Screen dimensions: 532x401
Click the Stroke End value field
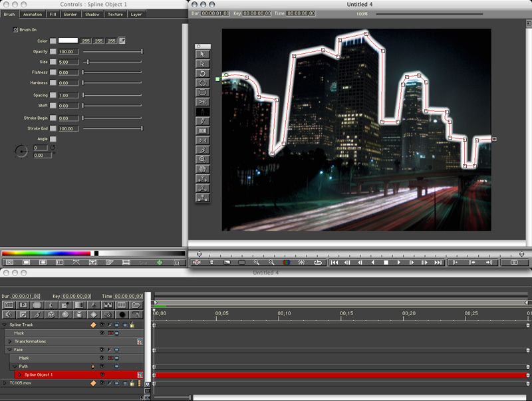(x=68, y=128)
